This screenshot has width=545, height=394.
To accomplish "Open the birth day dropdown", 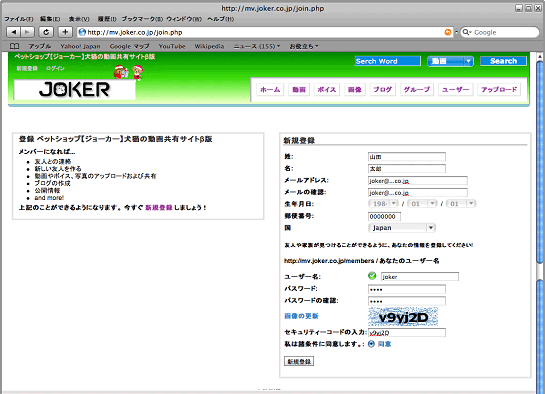I will pyautogui.click(x=461, y=204).
